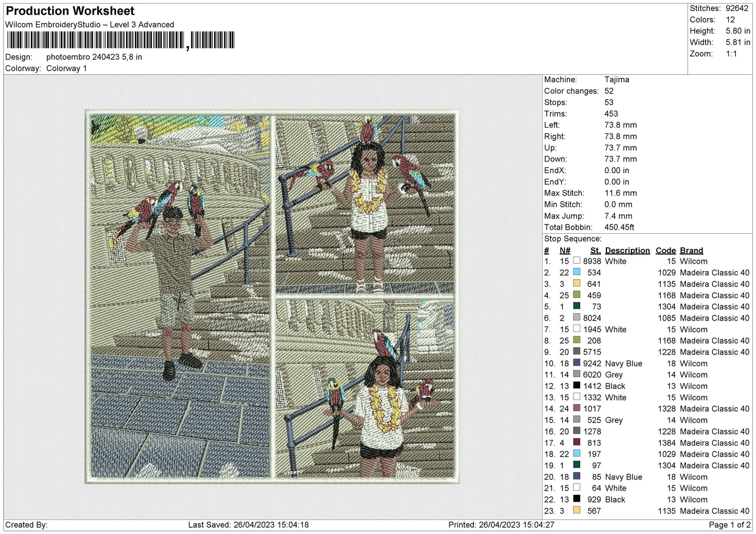This screenshot has height=534, width=756.
Task: Click the navy blue swatch in stop row 10
Action: click(x=577, y=363)
